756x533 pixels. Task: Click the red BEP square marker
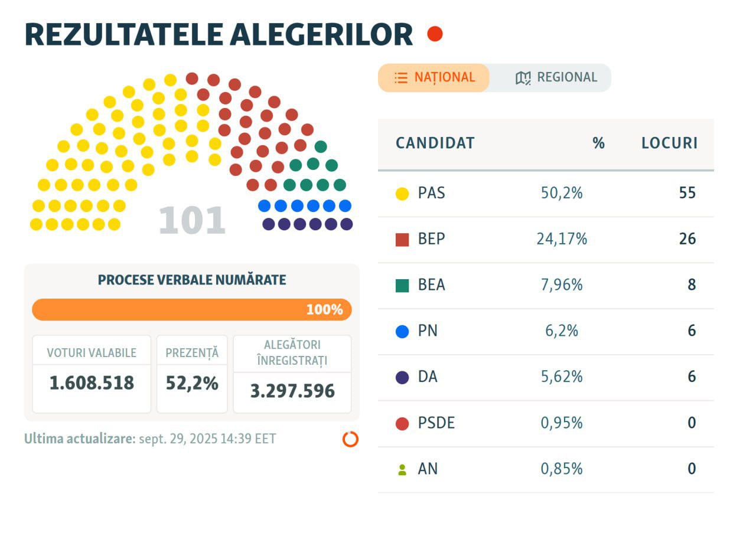coord(402,240)
